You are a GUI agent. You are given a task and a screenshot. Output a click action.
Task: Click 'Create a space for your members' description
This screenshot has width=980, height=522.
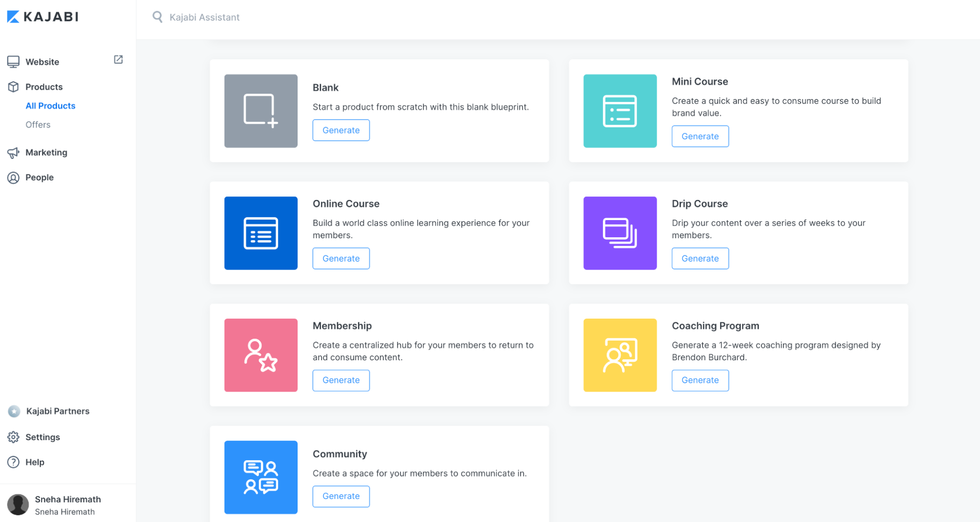point(420,473)
